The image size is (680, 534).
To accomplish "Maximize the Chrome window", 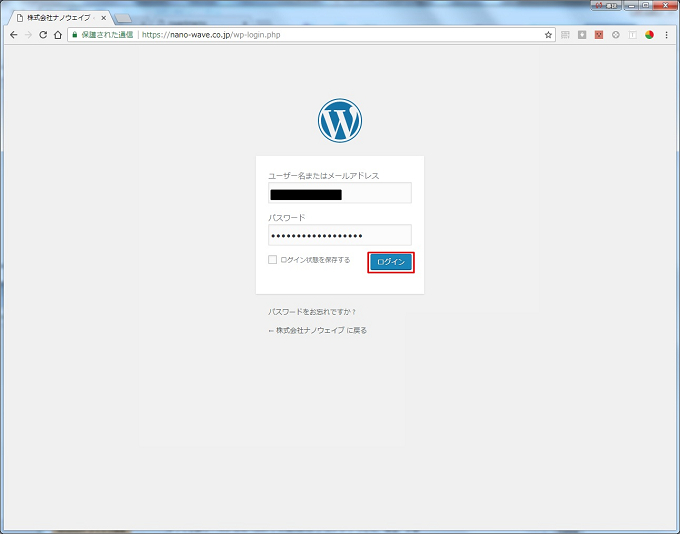I will [x=645, y=6].
